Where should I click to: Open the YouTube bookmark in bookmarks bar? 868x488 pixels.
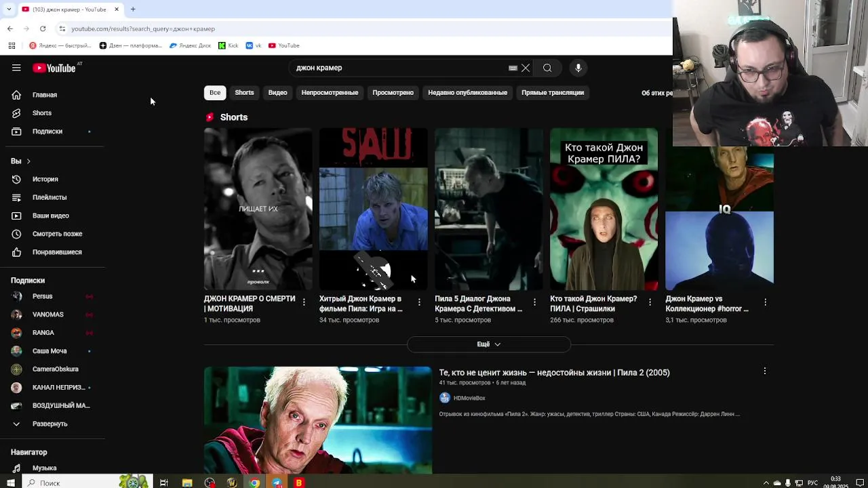point(284,45)
